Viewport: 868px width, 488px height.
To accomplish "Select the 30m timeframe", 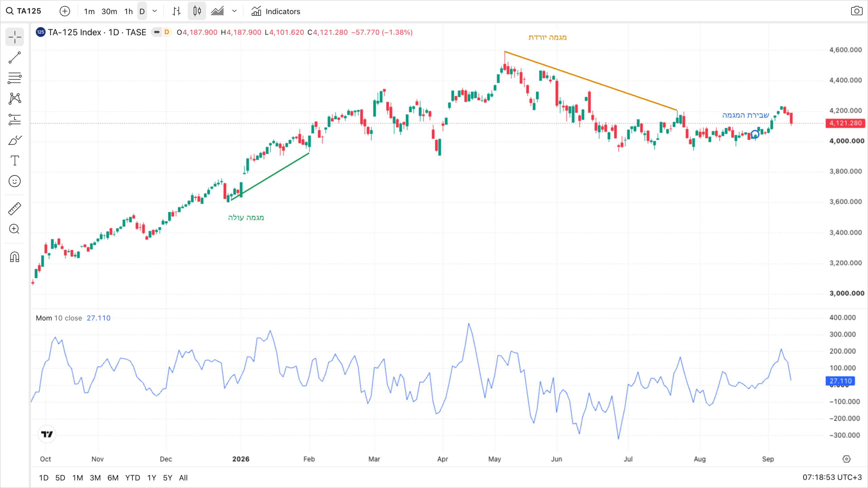I will click(109, 12).
